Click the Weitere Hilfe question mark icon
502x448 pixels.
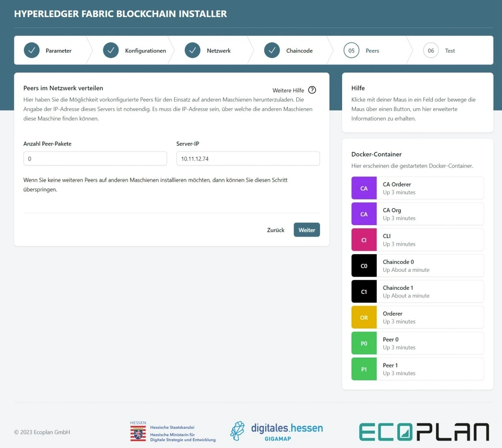point(312,90)
